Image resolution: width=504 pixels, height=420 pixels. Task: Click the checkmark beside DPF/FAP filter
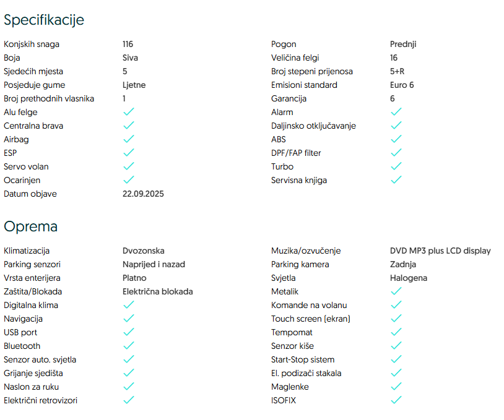396,153
